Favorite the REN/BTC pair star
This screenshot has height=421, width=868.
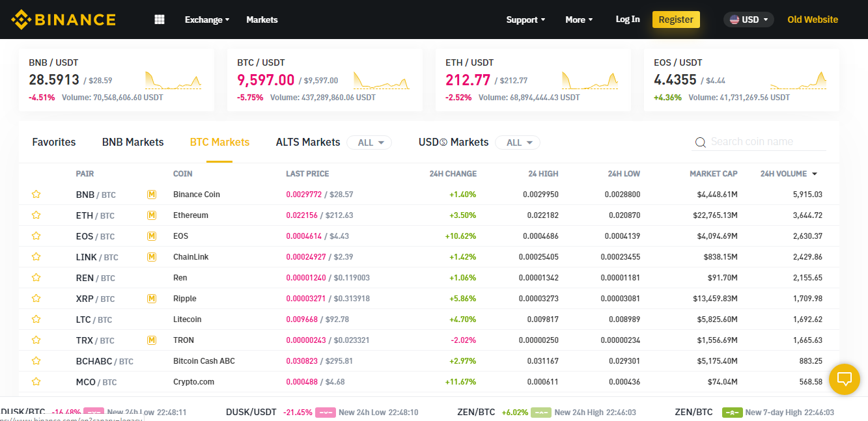[x=36, y=277]
